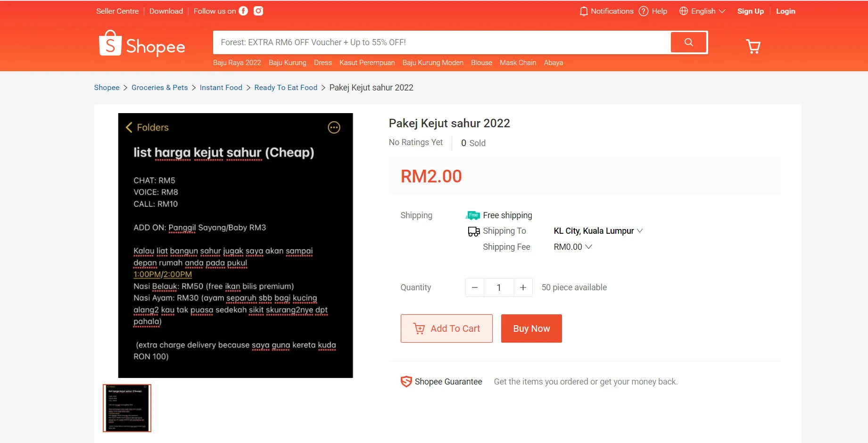Click the Shopee Guarantee shield icon
868x443 pixels.
click(406, 382)
